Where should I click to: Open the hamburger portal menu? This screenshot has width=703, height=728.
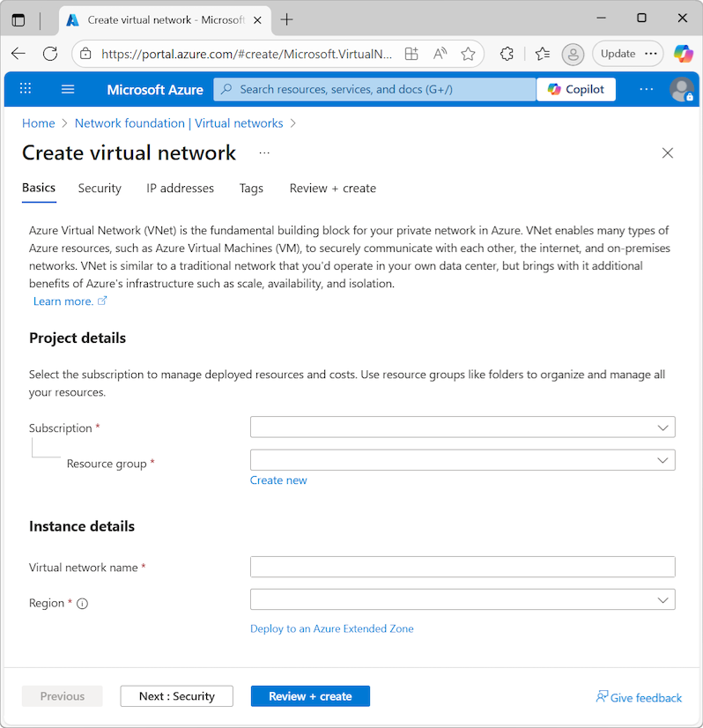pyautogui.click(x=68, y=89)
